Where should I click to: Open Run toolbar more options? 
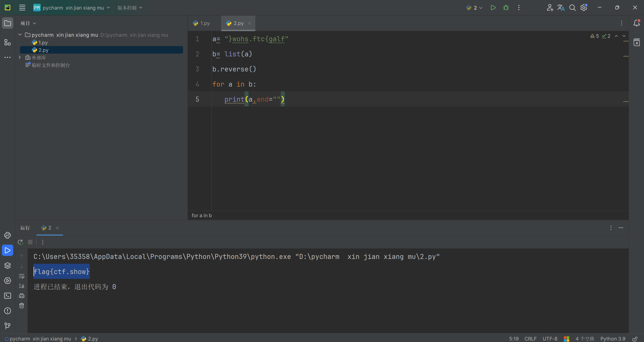point(43,242)
